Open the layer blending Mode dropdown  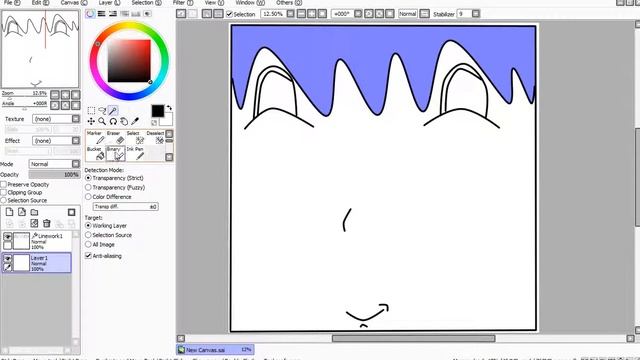[x=76, y=164]
